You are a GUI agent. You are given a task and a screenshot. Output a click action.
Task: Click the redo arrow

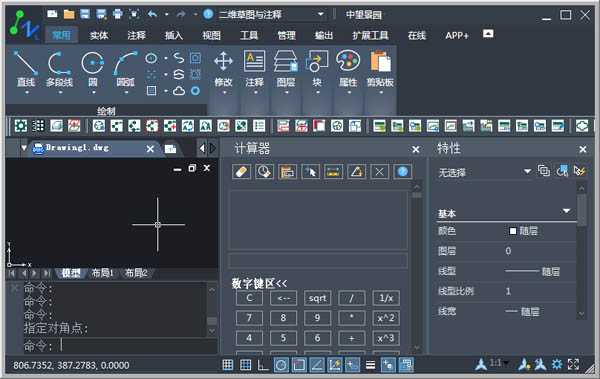[x=181, y=15]
